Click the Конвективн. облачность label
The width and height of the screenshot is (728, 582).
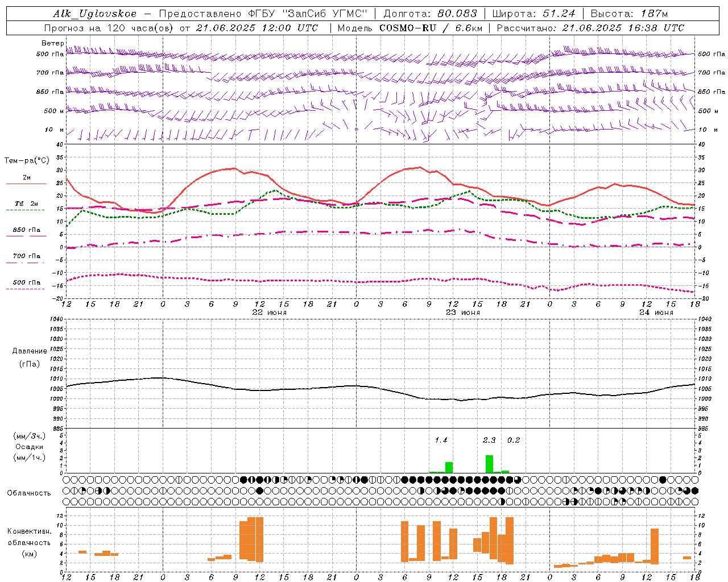click(x=29, y=537)
